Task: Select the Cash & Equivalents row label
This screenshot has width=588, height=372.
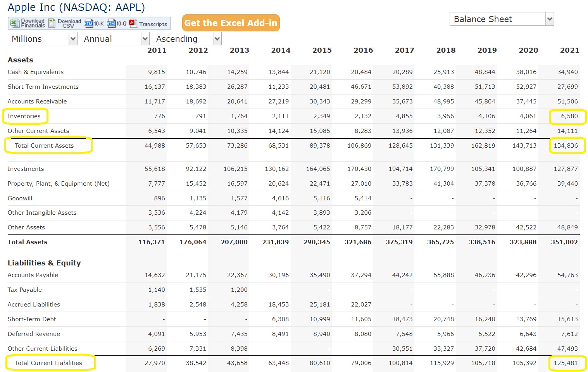Action: coord(35,72)
